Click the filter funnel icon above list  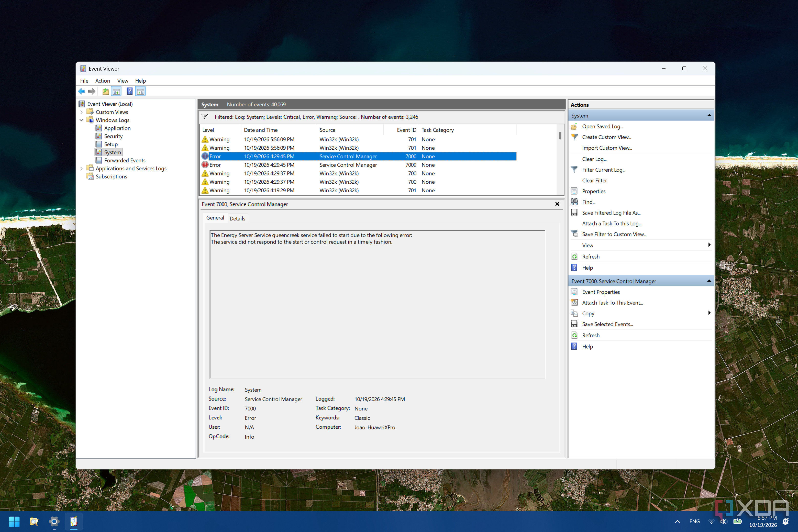click(x=205, y=117)
